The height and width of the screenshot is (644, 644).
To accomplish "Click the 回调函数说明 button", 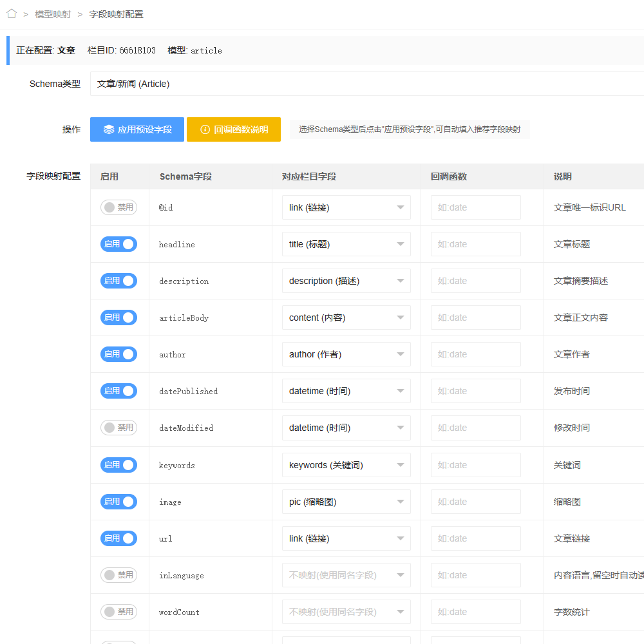I will (x=234, y=129).
